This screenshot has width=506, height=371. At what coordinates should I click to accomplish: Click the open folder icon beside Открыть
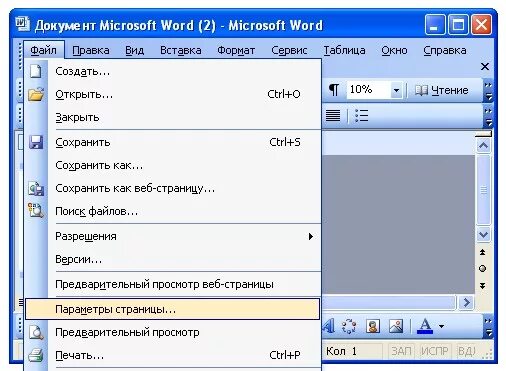pyautogui.click(x=36, y=94)
